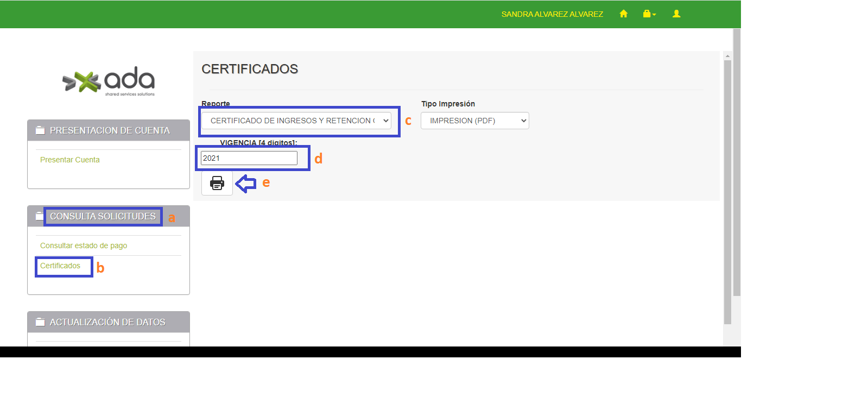
Task: Open Consultar estado de pago link
Action: tap(84, 245)
